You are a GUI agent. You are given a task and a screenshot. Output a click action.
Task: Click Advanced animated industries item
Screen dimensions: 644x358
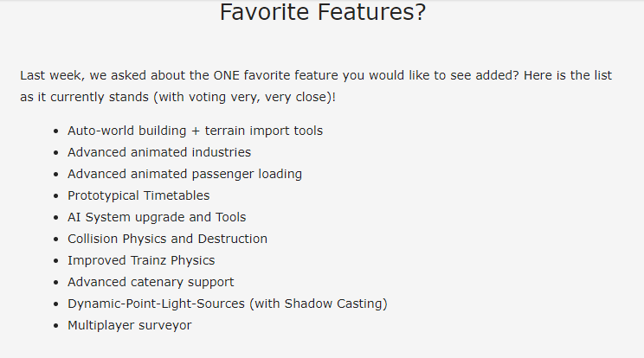pos(159,152)
